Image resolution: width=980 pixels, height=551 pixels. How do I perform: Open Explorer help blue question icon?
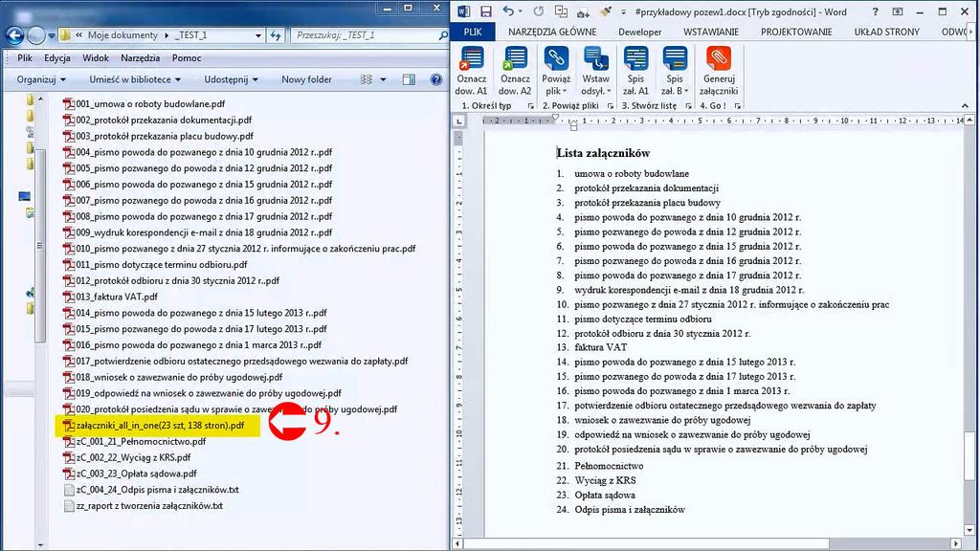pos(436,79)
